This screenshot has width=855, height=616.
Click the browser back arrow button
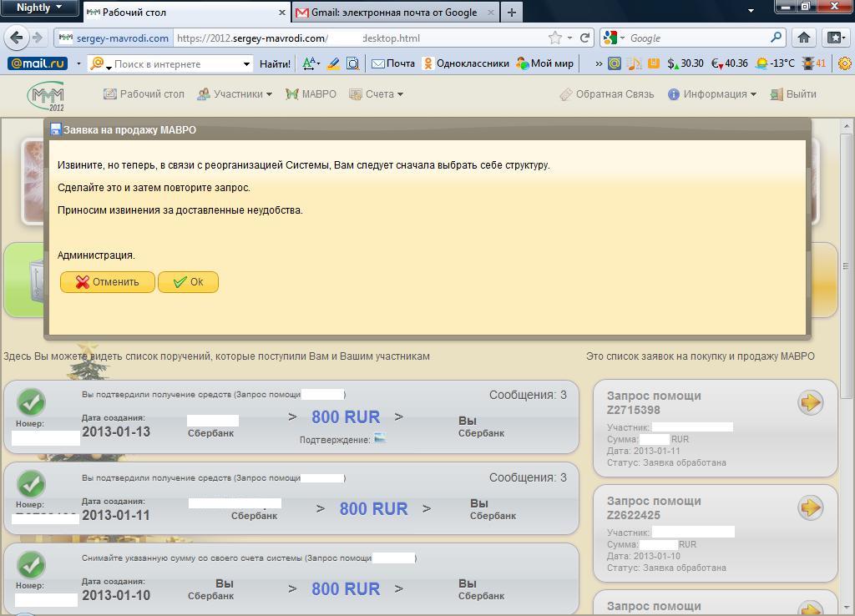(17, 38)
